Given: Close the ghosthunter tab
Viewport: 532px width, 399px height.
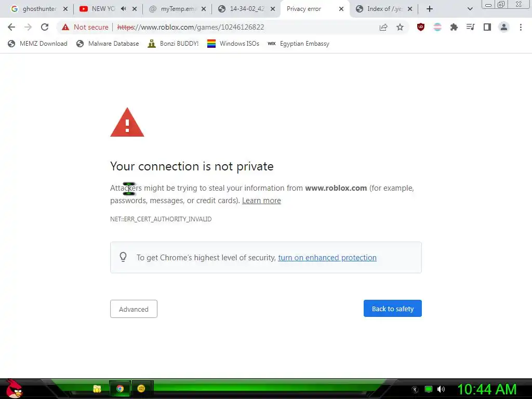Looking at the screenshot, I should pyautogui.click(x=65, y=9).
